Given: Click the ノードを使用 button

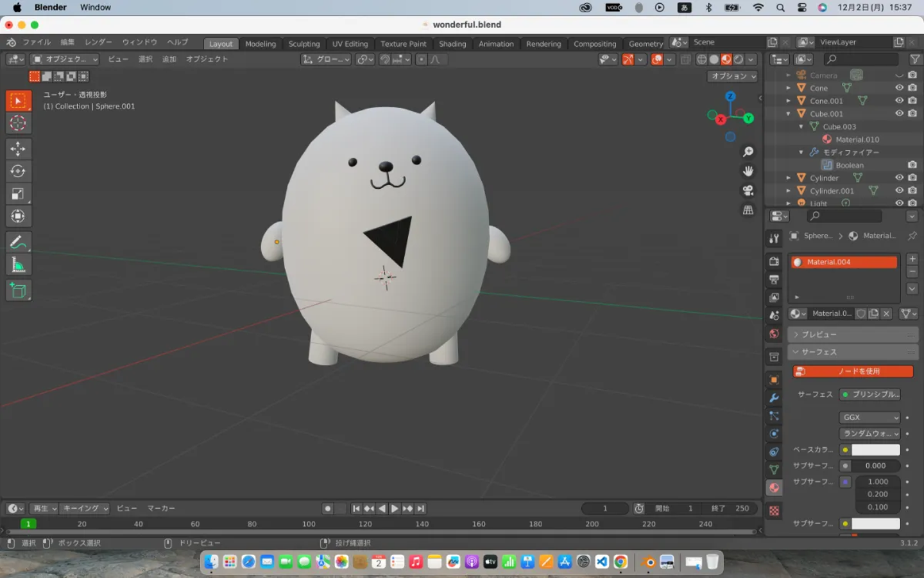Looking at the screenshot, I should pyautogui.click(x=853, y=371).
